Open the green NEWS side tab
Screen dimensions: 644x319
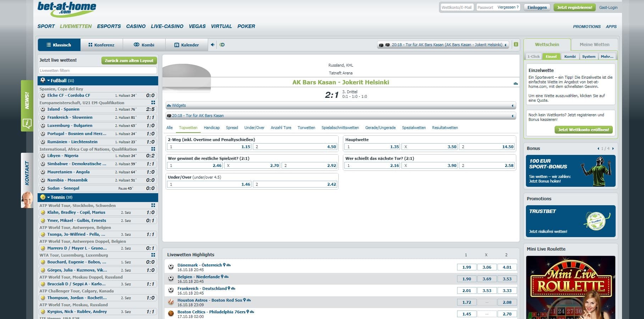click(x=27, y=106)
